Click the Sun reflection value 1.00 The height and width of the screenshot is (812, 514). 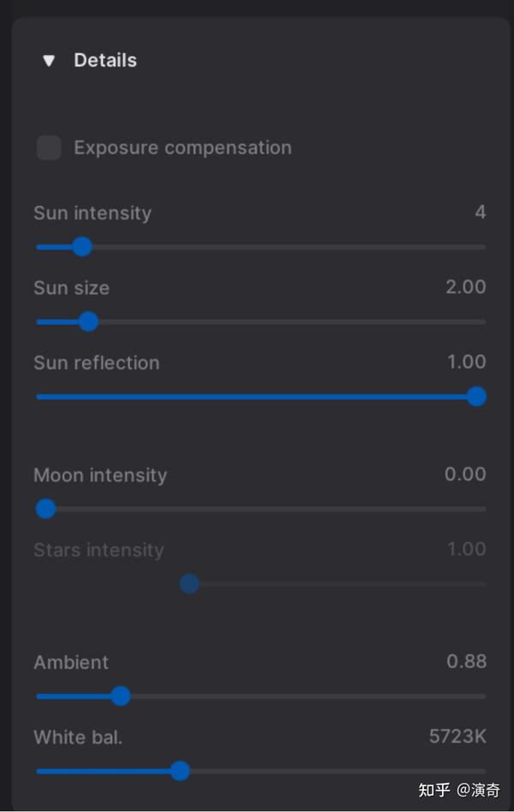(466, 362)
